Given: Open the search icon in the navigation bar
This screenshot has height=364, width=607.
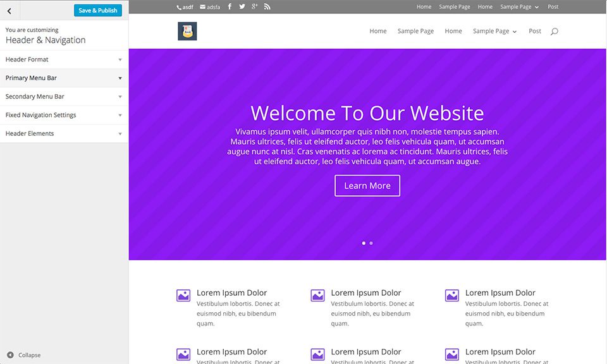Looking at the screenshot, I should coord(554,31).
